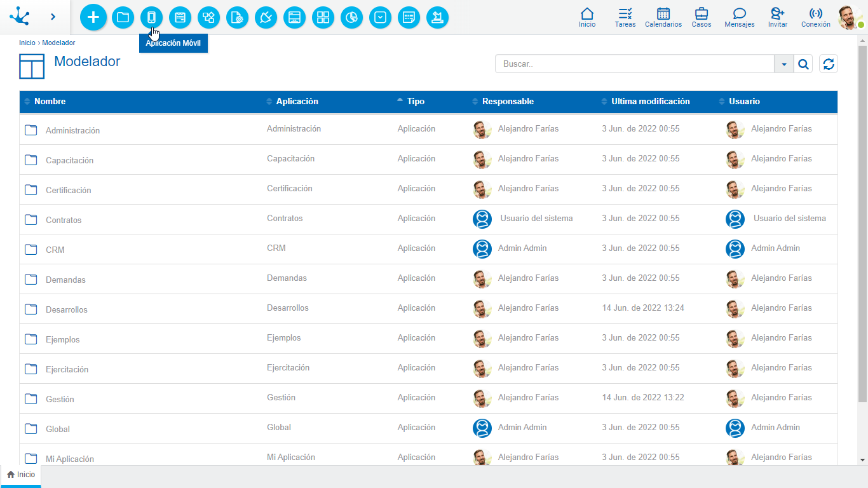Click the form icon in toolbar
The image size is (868, 488).
pyautogui.click(x=180, y=18)
